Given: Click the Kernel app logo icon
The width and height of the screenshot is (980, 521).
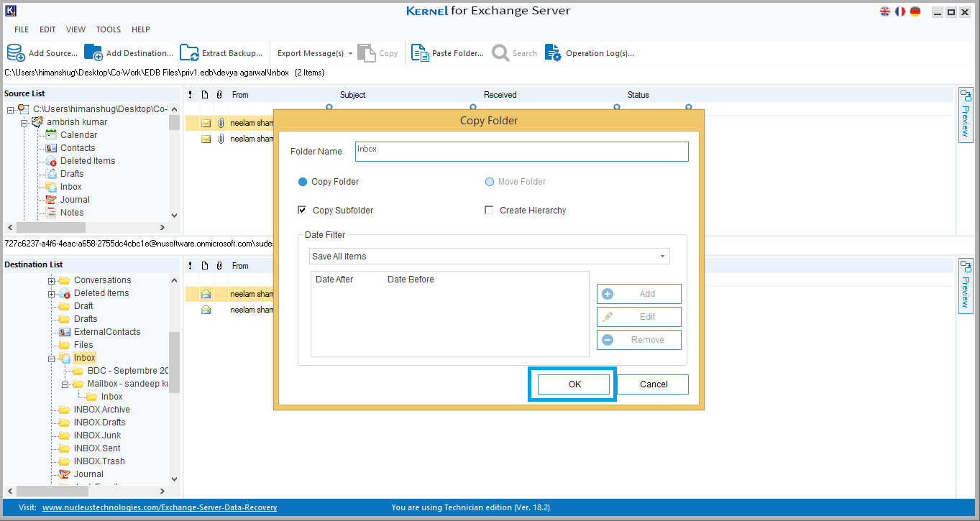Looking at the screenshot, I should [x=10, y=11].
